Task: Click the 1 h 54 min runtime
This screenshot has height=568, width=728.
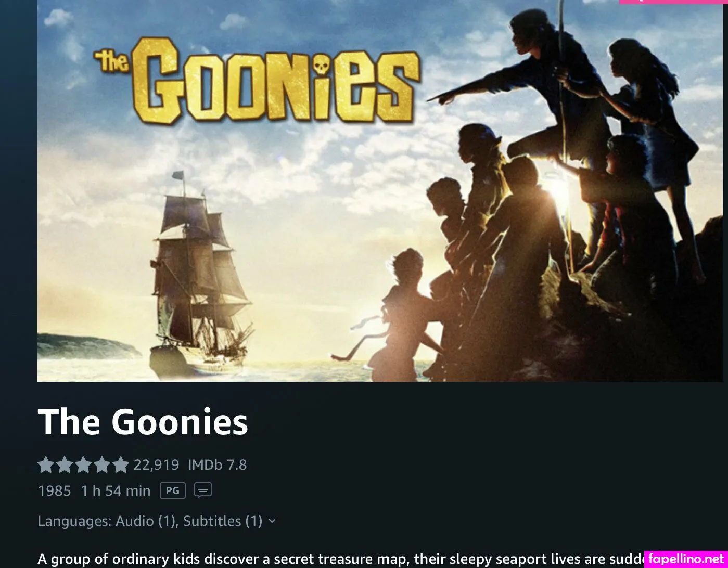Action: point(116,490)
